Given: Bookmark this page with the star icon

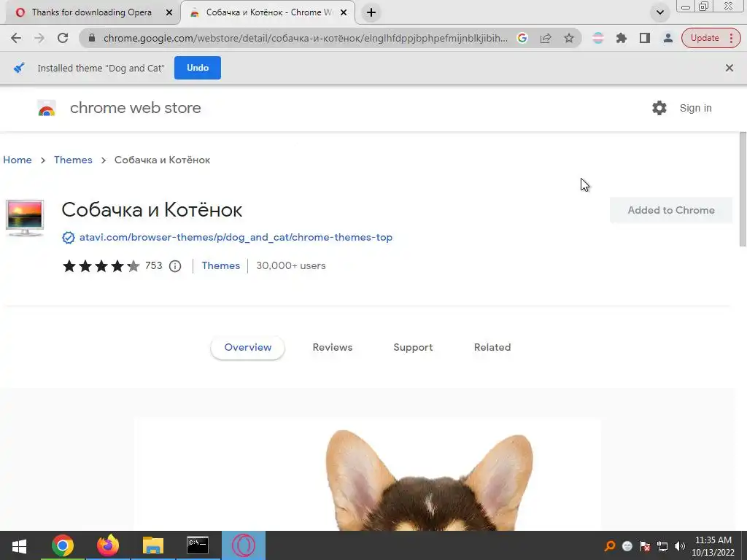Looking at the screenshot, I should [569, 38].
